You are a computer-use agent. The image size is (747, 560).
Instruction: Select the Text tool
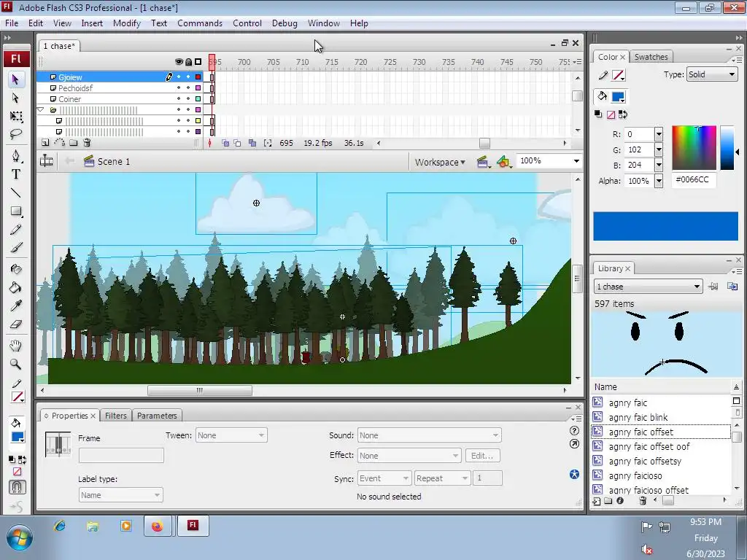[16, 174]
